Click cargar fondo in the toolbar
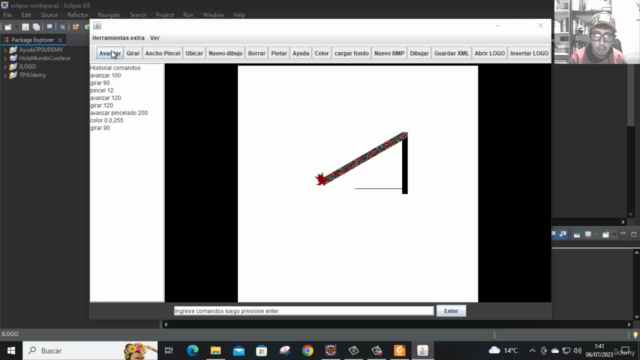The width and height of the screenshot is (640, 360). point(351,53)
